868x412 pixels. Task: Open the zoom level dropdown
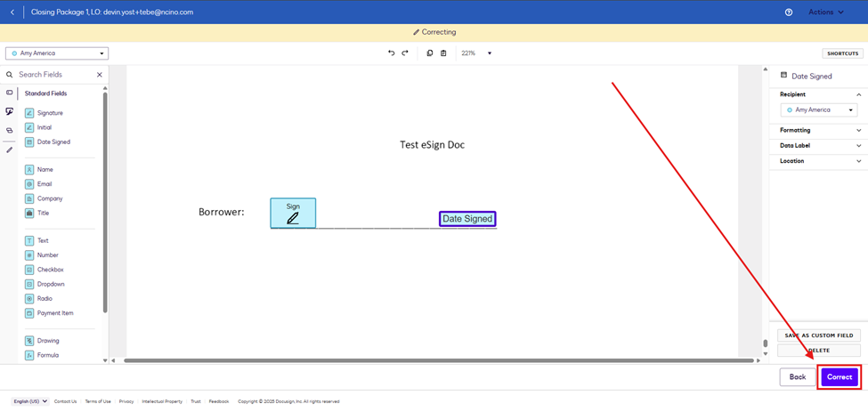(x=489, y=53)
